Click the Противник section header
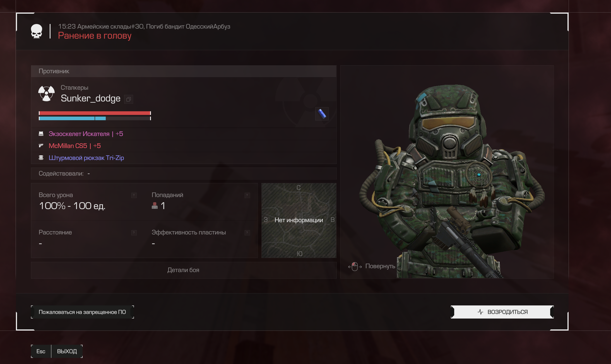The image size is (611, 364). (x=184, y=71)
